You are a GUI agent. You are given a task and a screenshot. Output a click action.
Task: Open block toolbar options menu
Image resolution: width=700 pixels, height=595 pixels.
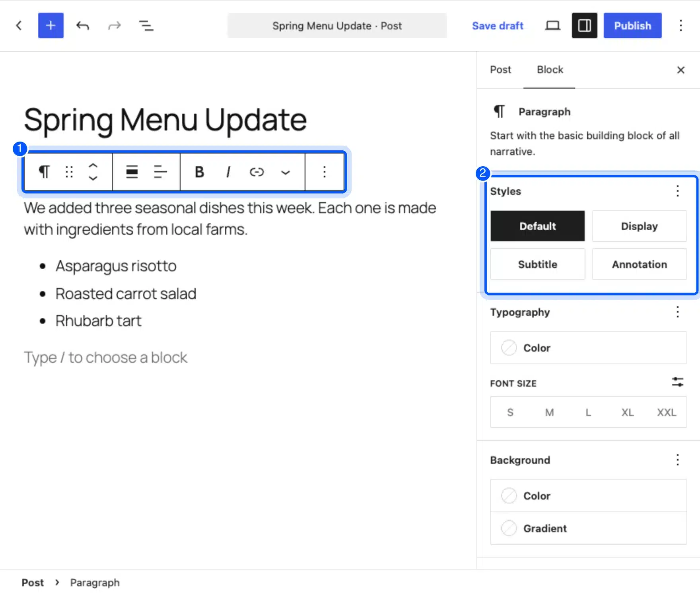click(x=325, y=172)
